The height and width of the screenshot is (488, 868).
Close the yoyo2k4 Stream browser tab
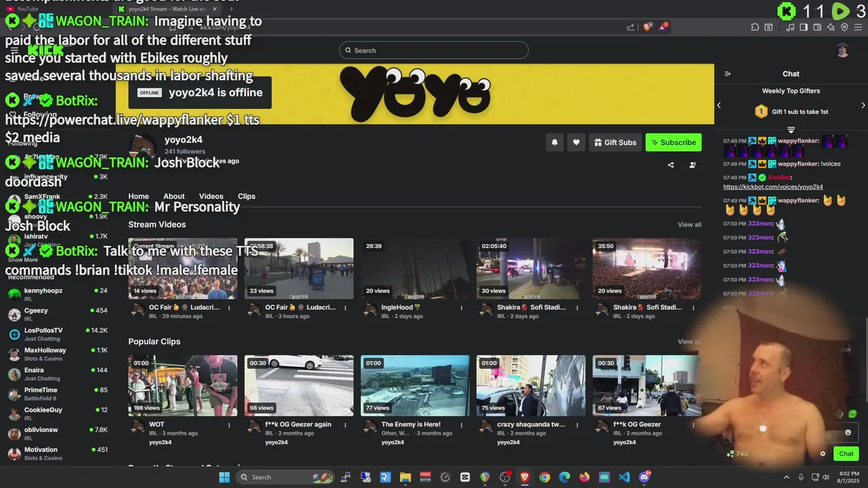[x=215, y=9]
